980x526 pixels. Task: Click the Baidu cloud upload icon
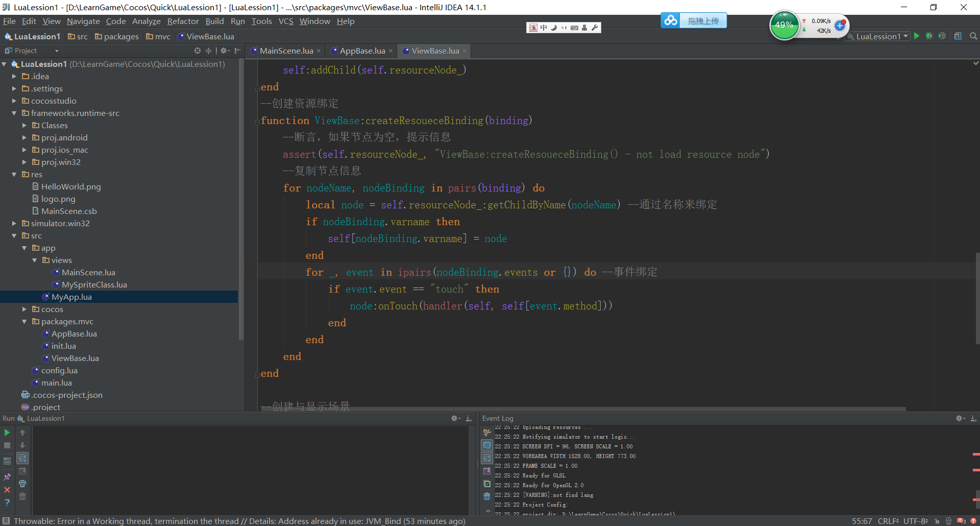pos(671,20)
